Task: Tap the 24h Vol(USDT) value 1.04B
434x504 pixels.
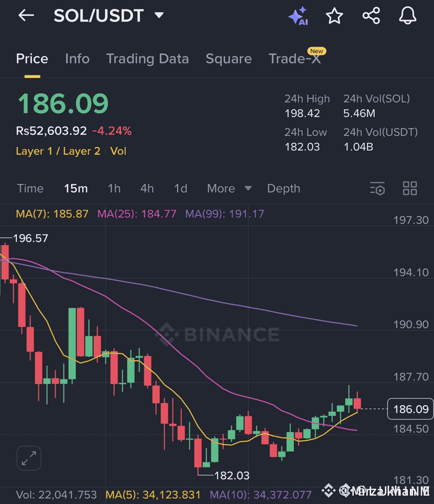Action: pyautogui.click(x=359, y=147)
